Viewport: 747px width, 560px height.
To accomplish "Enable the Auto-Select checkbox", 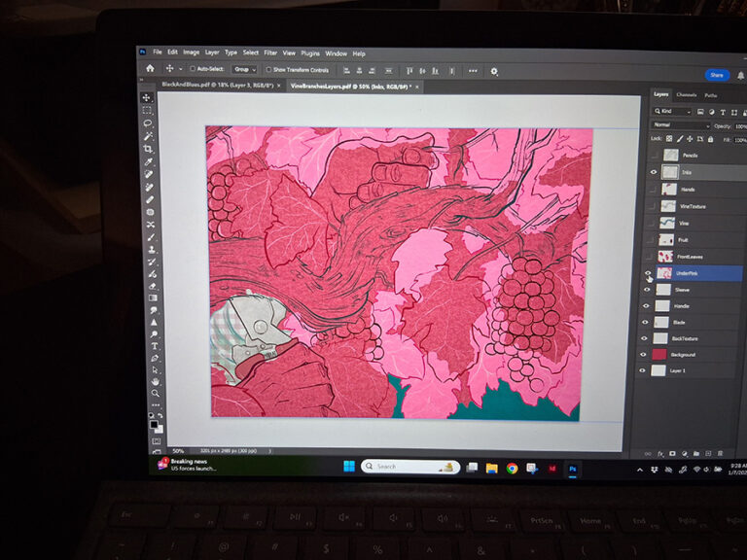I will (192, 69).
